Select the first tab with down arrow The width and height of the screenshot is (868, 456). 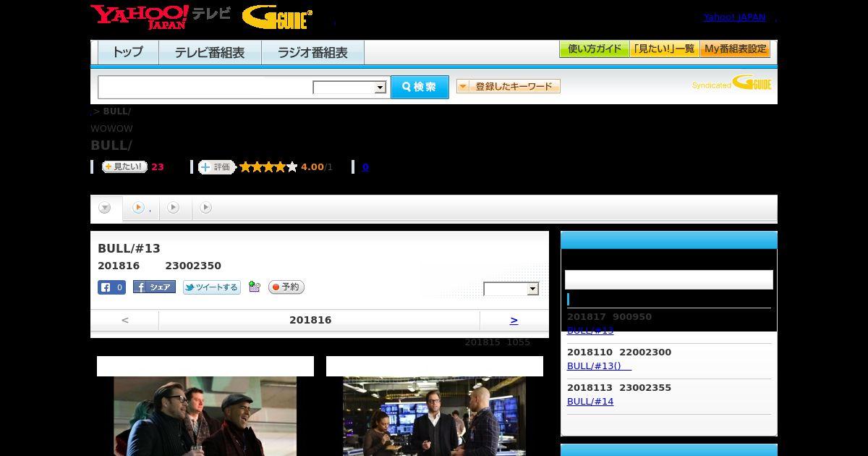point(106,208)
